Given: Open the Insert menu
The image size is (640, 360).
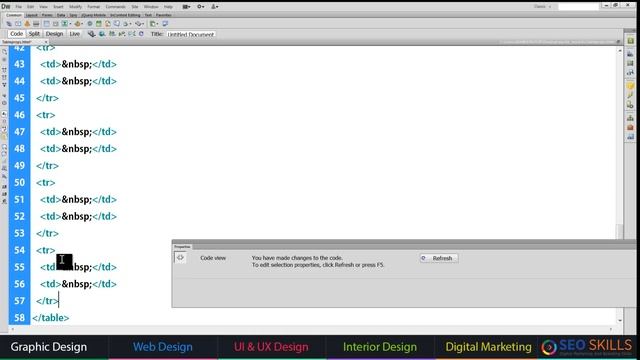Looking at the screenshot, I should (x=58, y=7).
